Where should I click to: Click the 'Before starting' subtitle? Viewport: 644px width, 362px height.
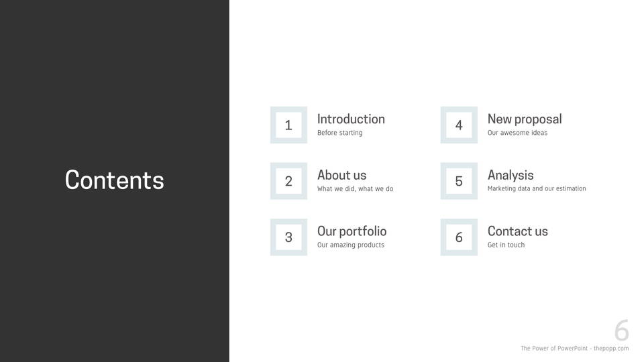tap(339, 133)
